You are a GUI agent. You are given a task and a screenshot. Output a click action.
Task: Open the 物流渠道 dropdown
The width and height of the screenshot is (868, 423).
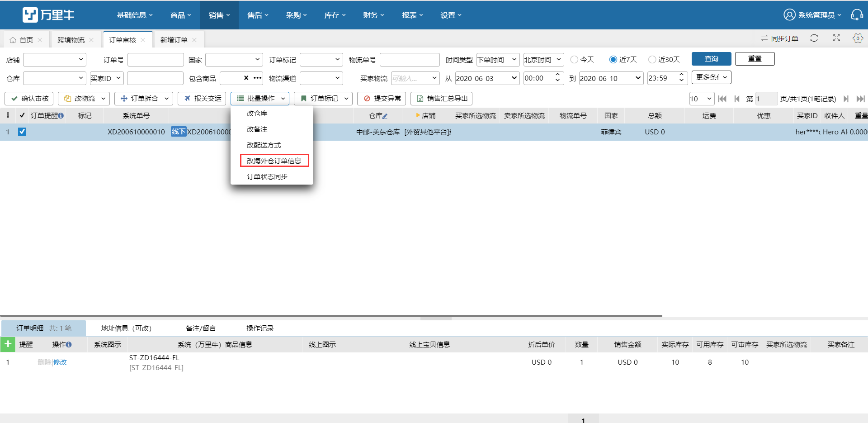click(x=321, y=78)
